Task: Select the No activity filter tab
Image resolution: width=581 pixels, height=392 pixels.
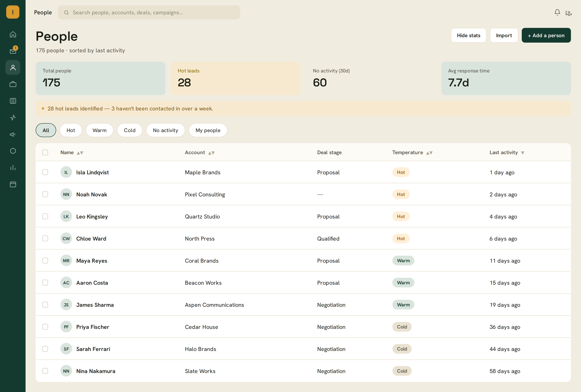Action: point(166,130)
